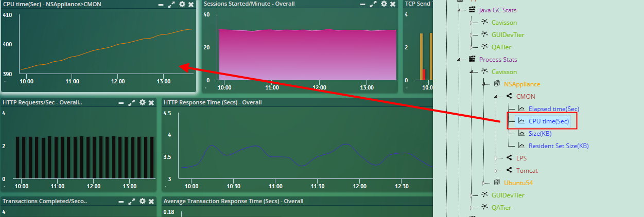Viewport: 644px width, 217px height.
Task: Click the pink Sessions Started area chart
Action: pyautogui.click(x=307, y=55)
